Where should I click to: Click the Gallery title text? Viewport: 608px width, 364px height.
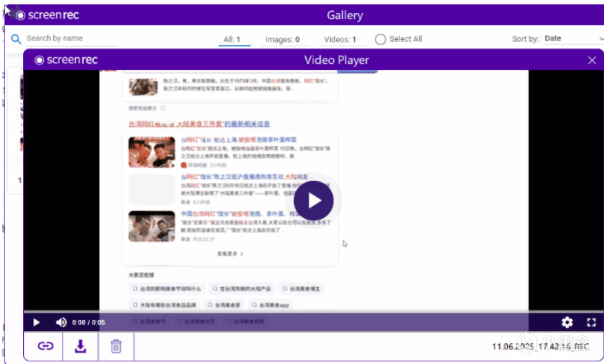click(x=345, y=15)
